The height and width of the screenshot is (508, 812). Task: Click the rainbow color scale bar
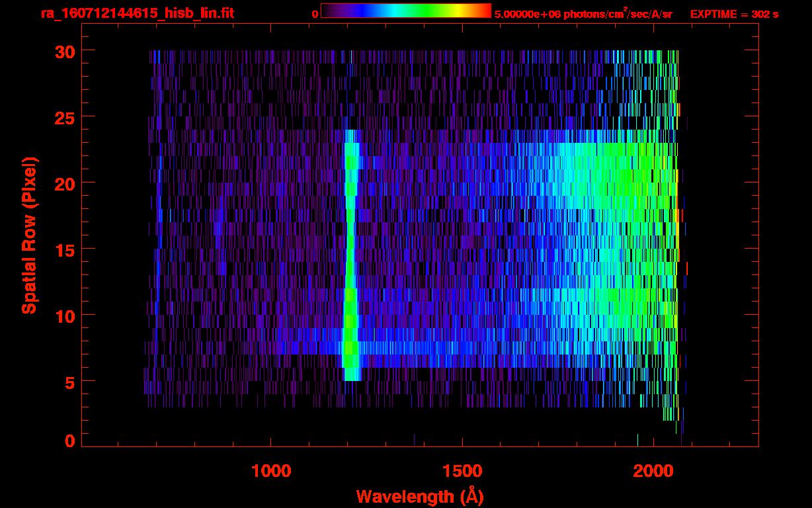point(405,11)
